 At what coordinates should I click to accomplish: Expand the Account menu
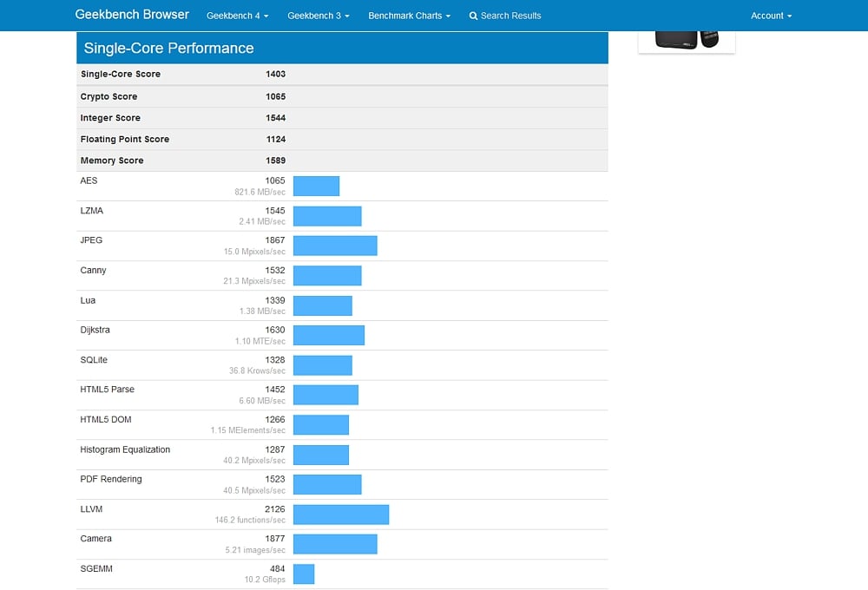click(x=771, y=16)
